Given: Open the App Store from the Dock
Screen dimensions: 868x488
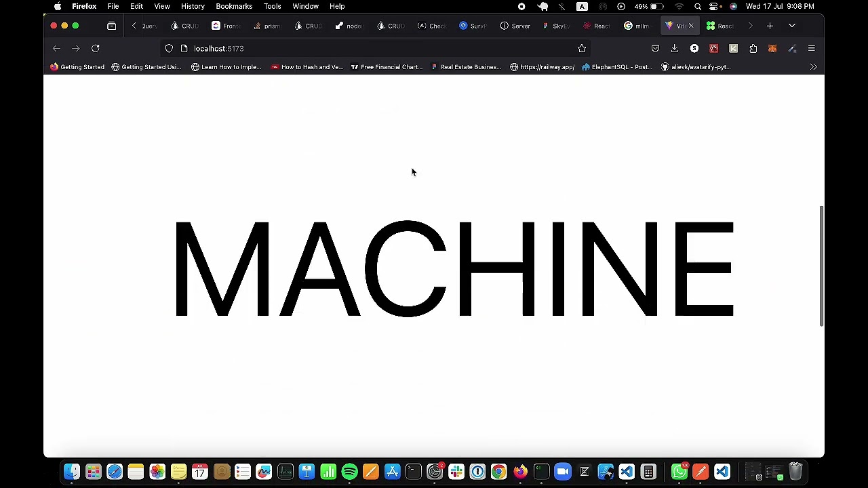Looking at the screenshot, I should [x=392, y=472].
